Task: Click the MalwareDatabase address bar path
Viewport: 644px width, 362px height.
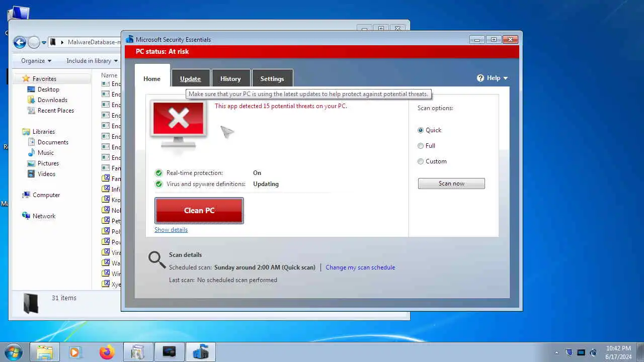Action: click(94, 42)
